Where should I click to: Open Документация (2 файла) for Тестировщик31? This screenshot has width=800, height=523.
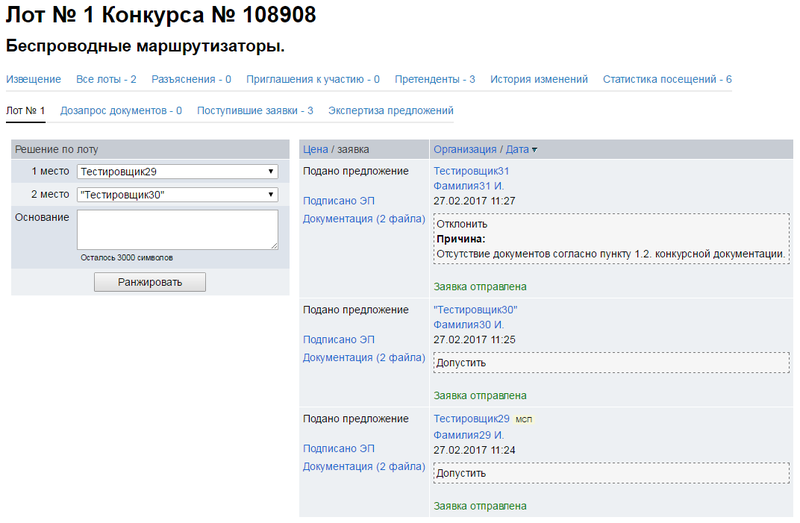click(x=364, y=218)
